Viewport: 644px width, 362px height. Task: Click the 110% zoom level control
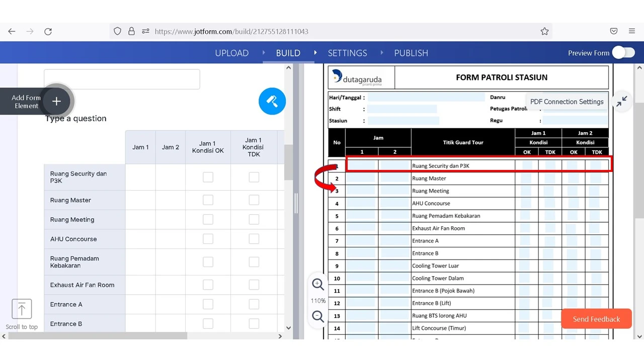tap(318, 301)
